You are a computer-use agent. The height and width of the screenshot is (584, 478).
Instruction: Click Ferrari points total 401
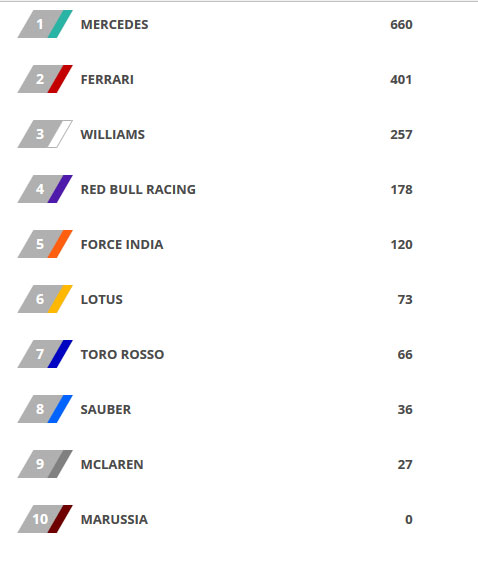pyautogui.click(x=401, y=79)
